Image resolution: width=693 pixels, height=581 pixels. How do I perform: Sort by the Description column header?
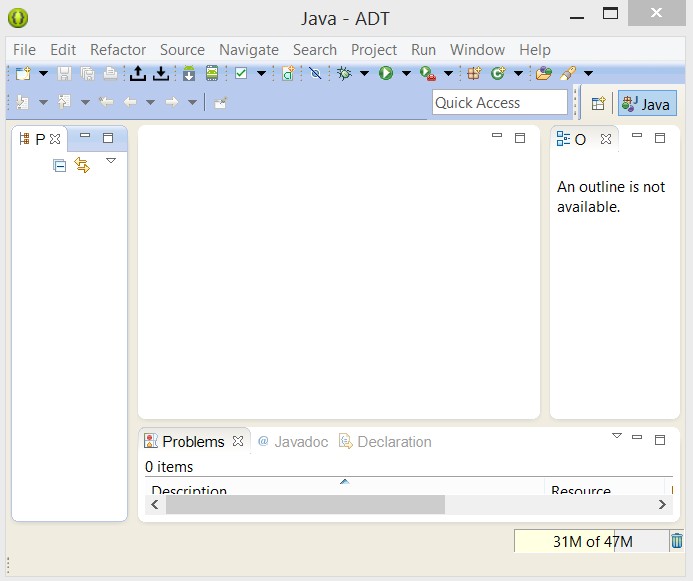tap(189, 491)
